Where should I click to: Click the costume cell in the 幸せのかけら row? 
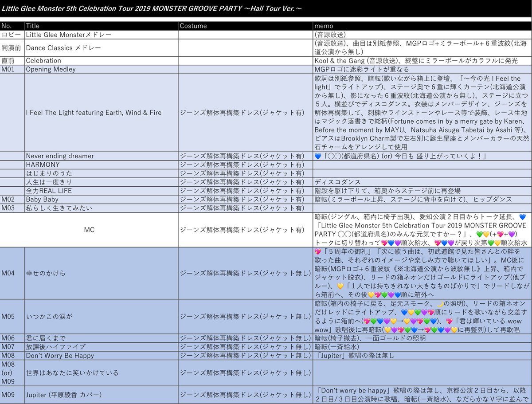pyautogui.click(x=246, y=273)
